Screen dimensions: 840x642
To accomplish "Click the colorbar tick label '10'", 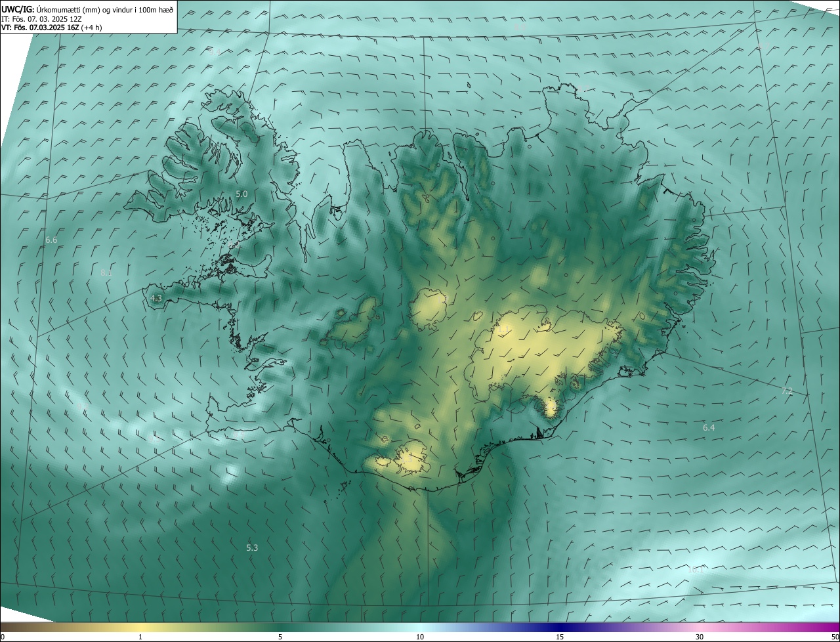I will click(420, 637).
